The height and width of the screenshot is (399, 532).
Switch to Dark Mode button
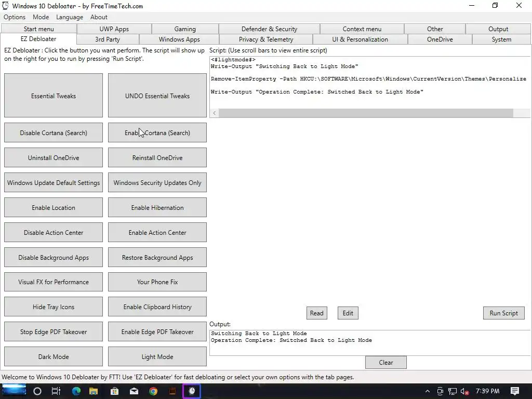pos(54,356)
